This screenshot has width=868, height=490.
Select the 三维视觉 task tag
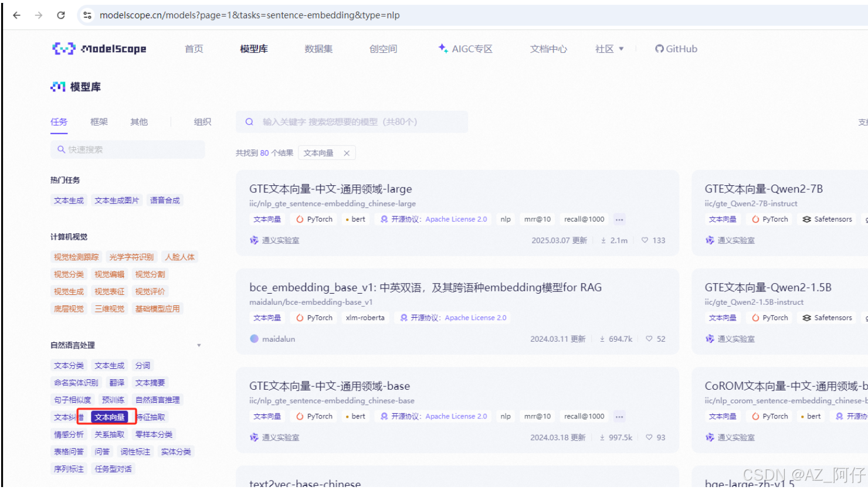point(110,309)
